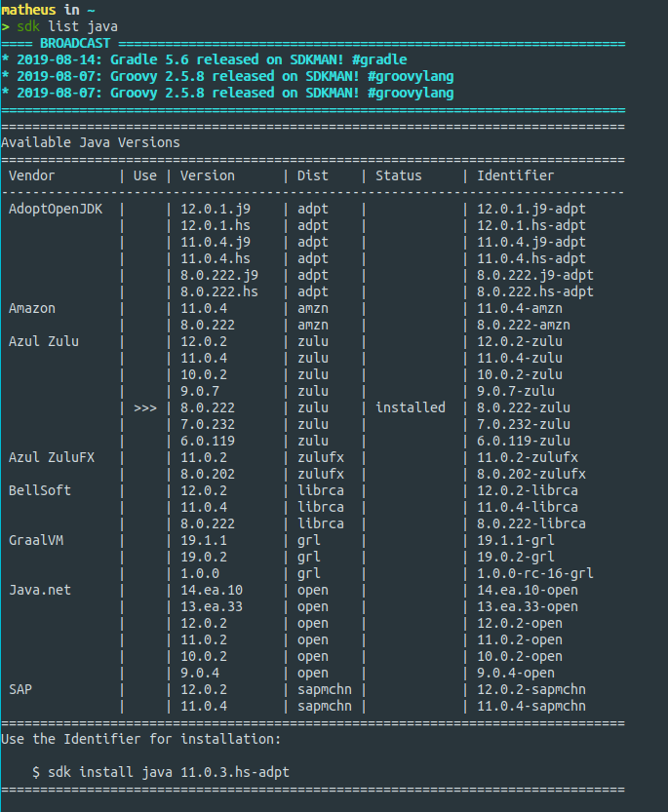Select identifier 14.ea.10-open
Image resolution: width=668 pixels, height=812 pixels.
pyautogui.click(x=527, y=590)
